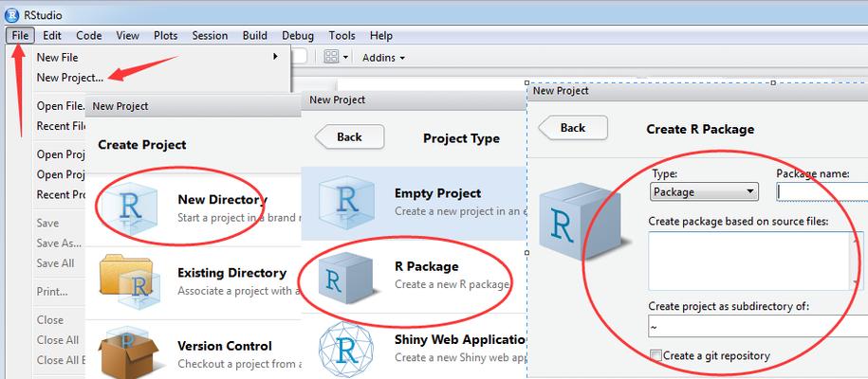Click Back in the Project Type dialog

[x=349, y=136]
